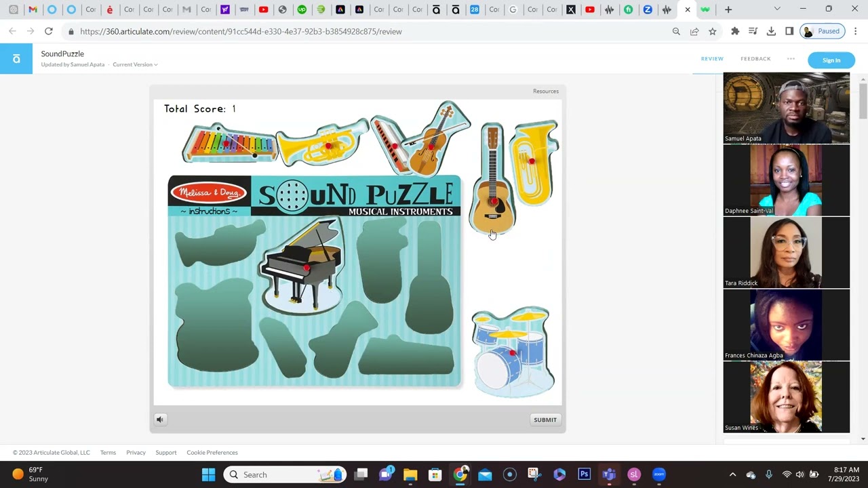Click the grand piano puzzle piece
This screenshot has width=868, height=488.
302,266
